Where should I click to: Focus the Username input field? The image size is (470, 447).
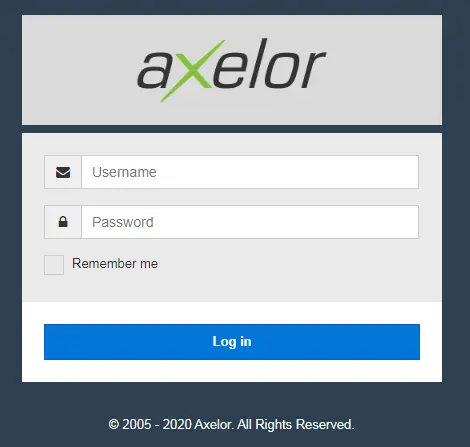point(250,172)
